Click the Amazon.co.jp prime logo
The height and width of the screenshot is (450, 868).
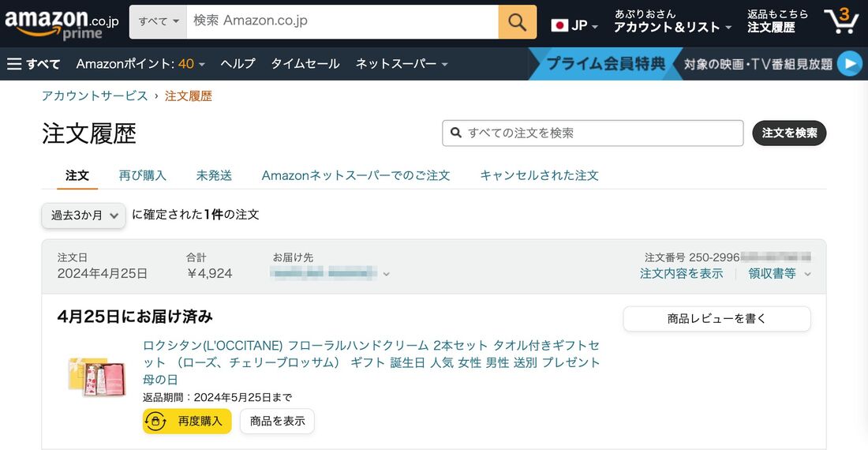[x=62, y=24]
